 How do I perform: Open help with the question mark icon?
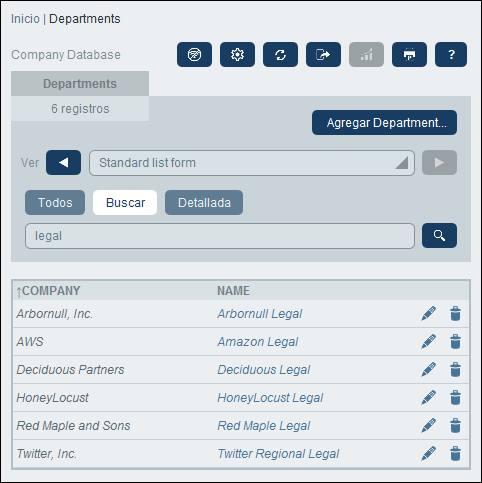451,54
